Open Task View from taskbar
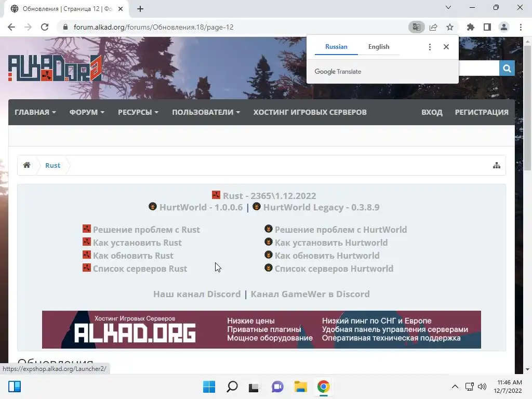Image resolution: width=532 pixels, height=399 pixels. [x=254, y=387]
